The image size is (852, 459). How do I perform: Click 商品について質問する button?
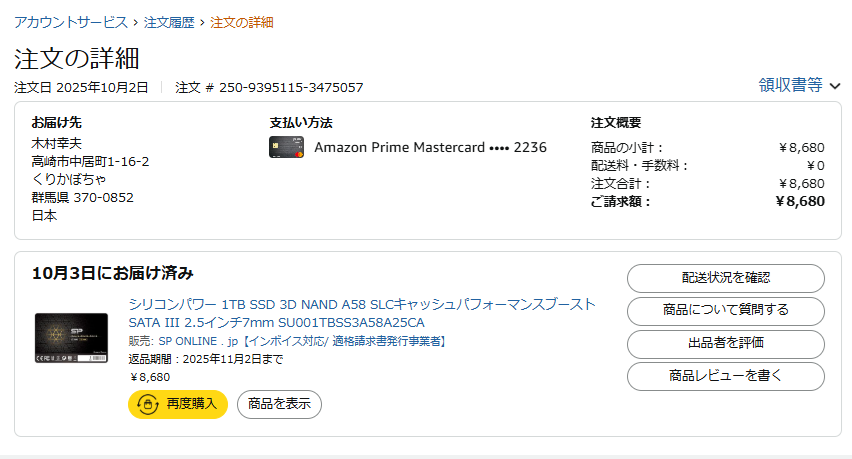click(725, 310)
